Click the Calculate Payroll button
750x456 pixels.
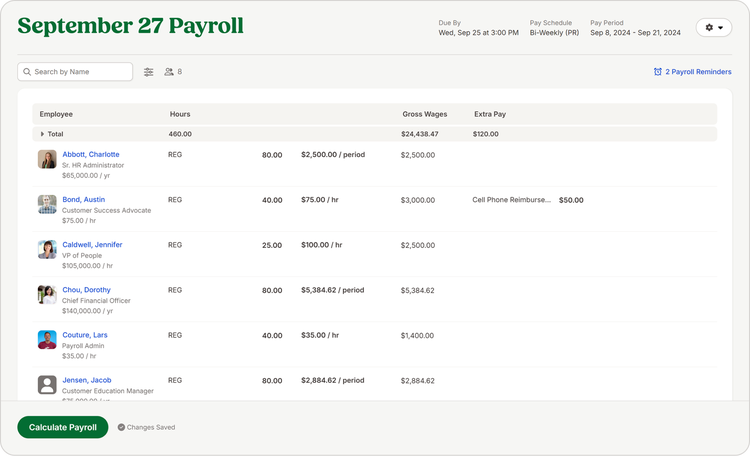[x=63, y=427]
